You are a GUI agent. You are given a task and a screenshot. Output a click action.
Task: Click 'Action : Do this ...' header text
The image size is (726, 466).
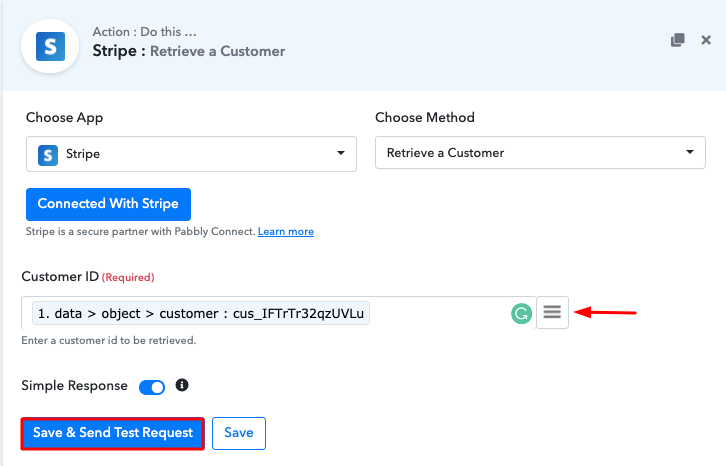pyautogui.click(x=144, y=31)
